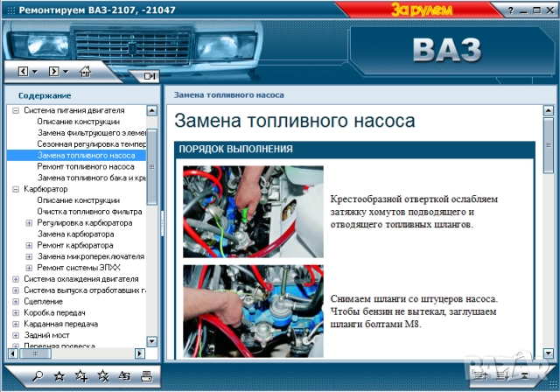
Task: Click the font size change icon
Action: pos(124,376)
